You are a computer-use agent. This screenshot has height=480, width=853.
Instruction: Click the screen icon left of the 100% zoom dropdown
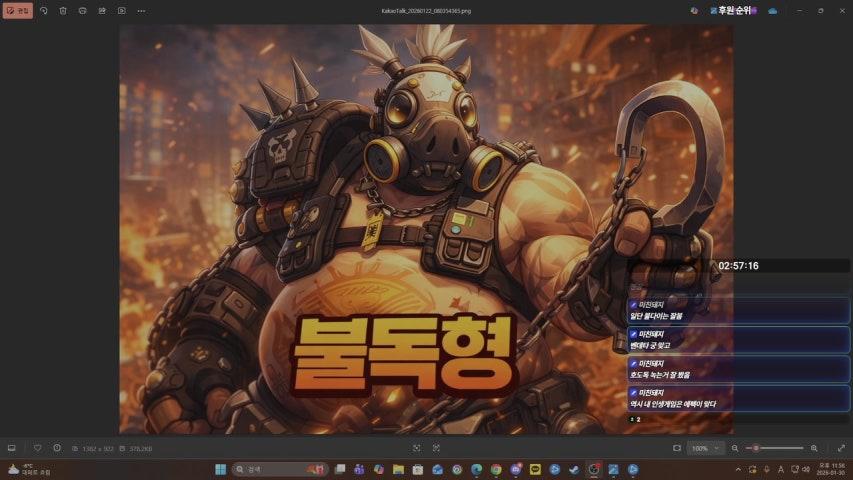[x=677, y=448]
